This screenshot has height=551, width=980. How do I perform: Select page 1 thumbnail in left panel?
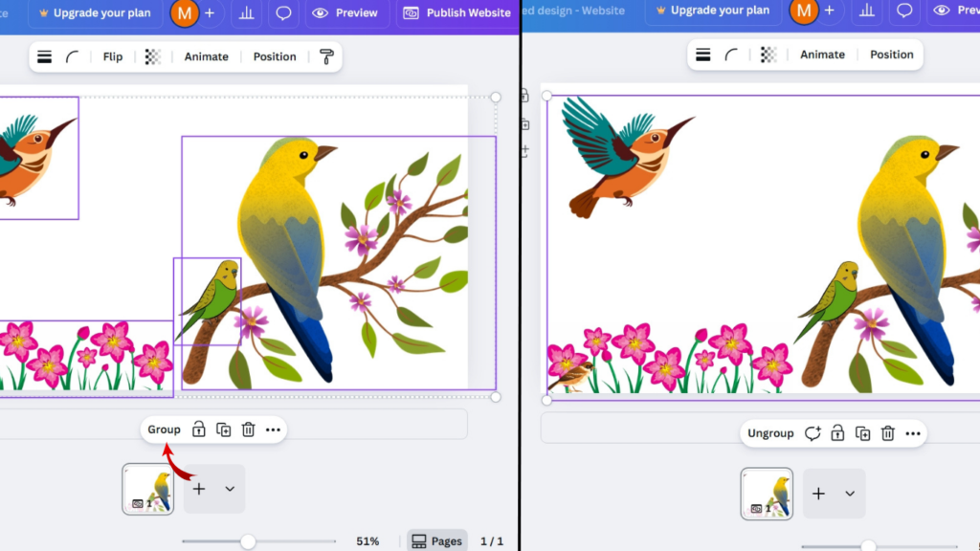coord(148,489)
